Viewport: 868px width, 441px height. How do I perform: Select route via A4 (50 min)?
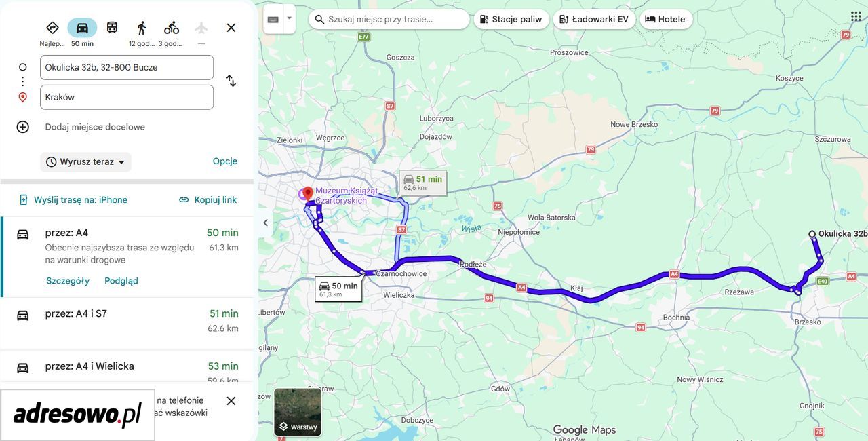pyautogui.click(x=127, y=256)
